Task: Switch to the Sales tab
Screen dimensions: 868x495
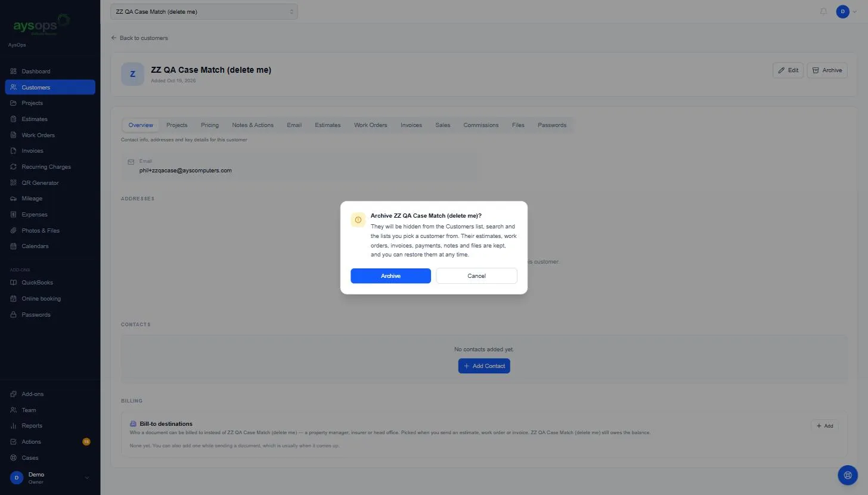Action: point(442,125)
